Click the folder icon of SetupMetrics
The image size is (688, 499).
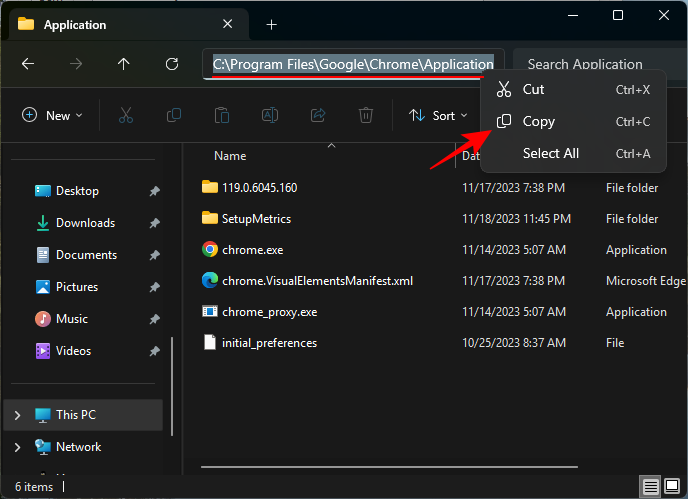coord(210,218)
